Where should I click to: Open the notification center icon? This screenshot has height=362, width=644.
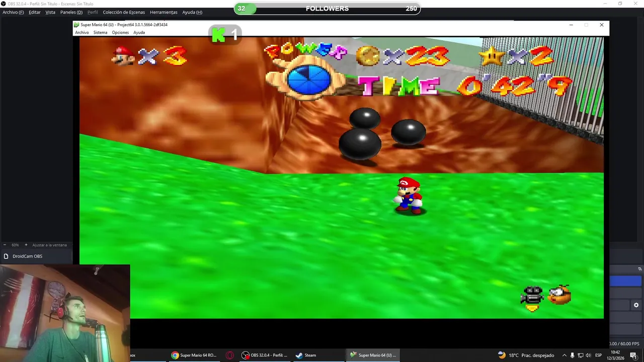click(x=633, y=355)
